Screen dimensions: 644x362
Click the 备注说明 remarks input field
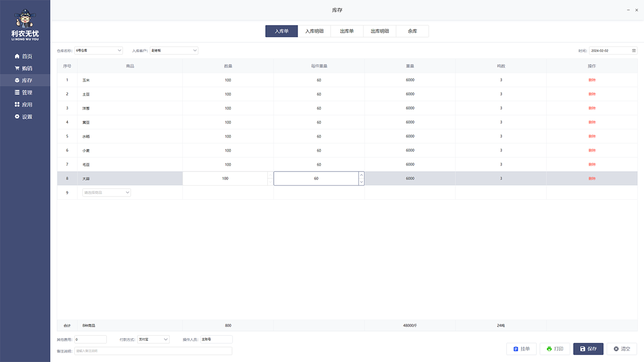click(x=153, y=351)
